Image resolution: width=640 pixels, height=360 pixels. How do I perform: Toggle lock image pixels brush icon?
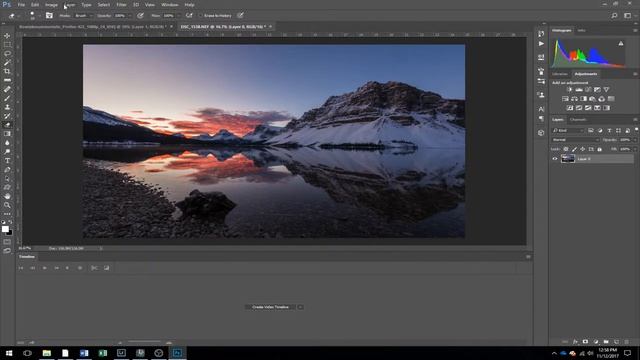pyautogui.click(x=574, y=149)
